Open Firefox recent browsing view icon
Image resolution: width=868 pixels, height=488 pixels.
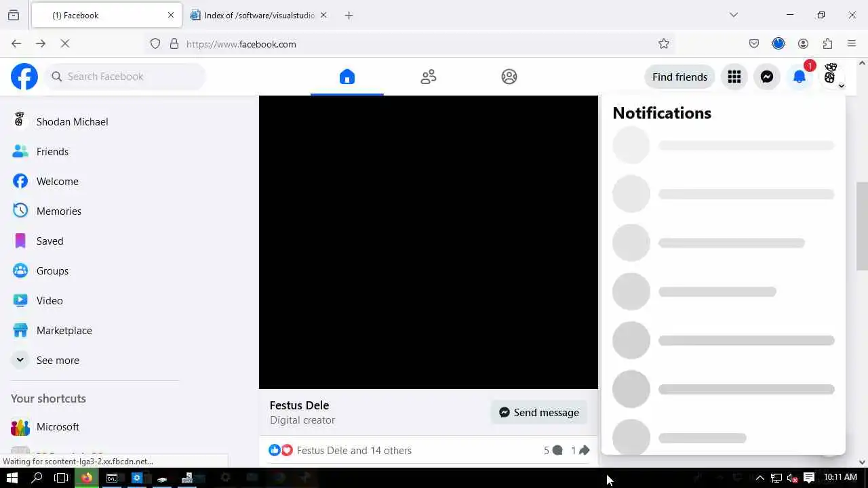coord(14,15)
